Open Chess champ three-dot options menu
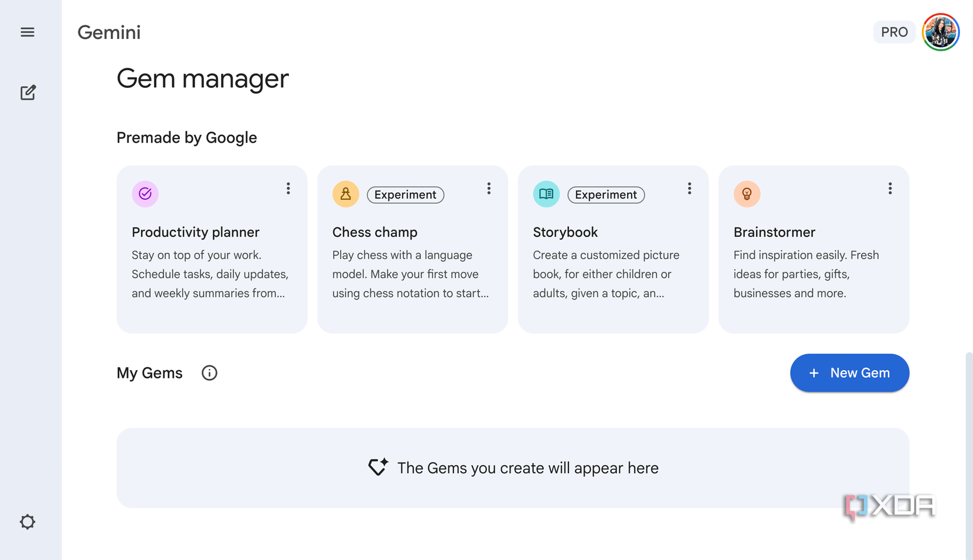 [x=489, y=188]
